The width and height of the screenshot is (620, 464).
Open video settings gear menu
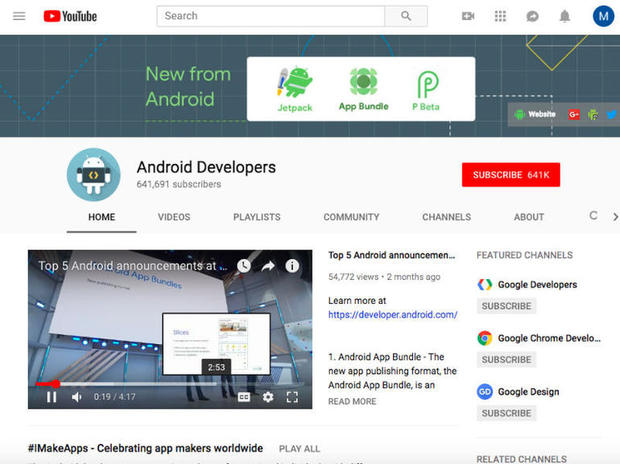pos(268,397)
